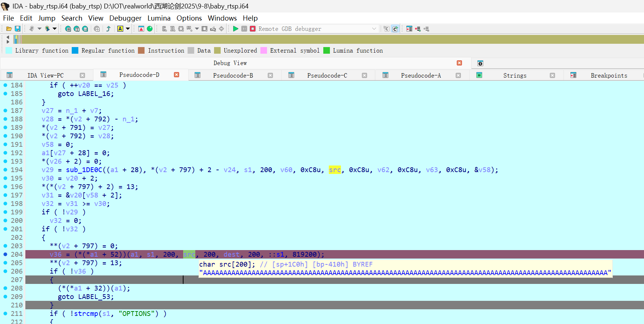Pause the debugged process
The image size is (644, 324).
[244, 29]
